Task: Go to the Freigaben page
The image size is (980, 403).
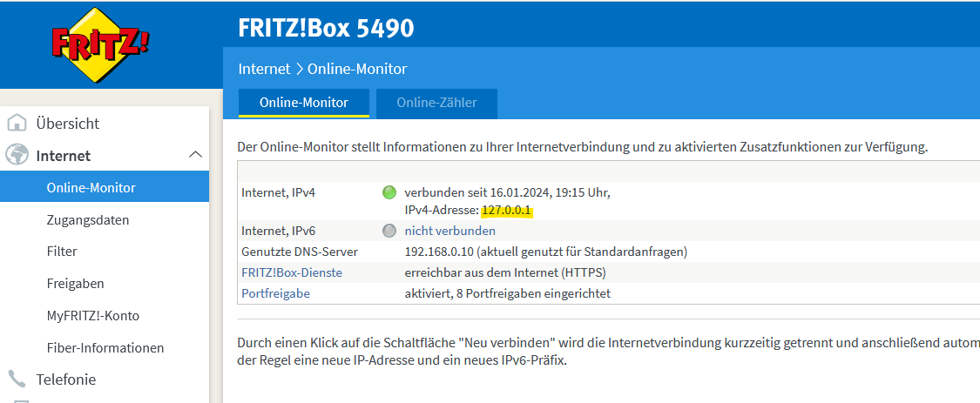Action: pos(75,283)
